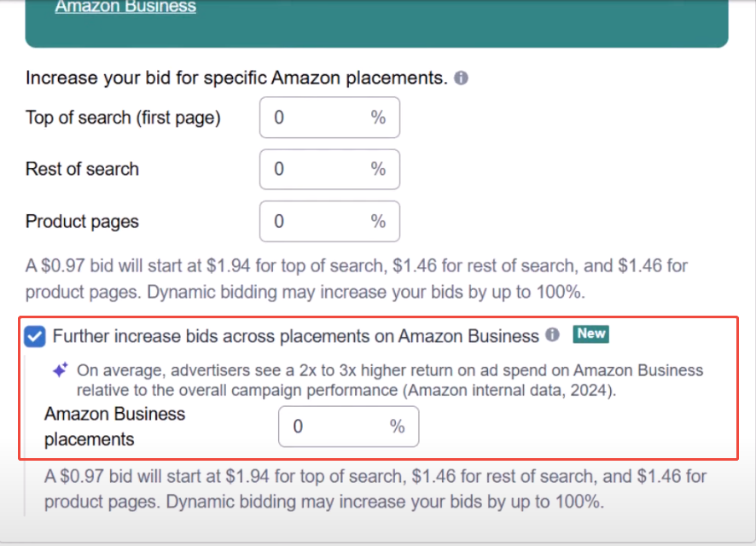Click the Product pages label
This screenshot has height=546, width=756.
82,222
